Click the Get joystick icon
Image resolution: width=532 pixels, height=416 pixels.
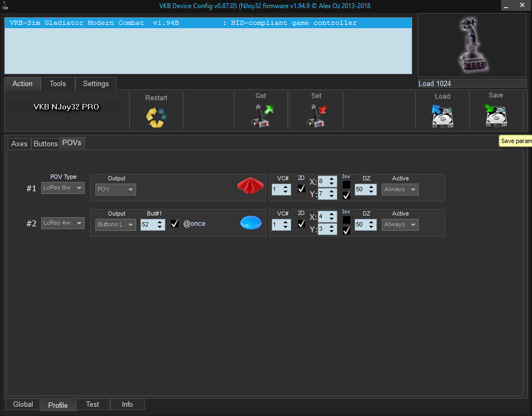click(261, 115)
